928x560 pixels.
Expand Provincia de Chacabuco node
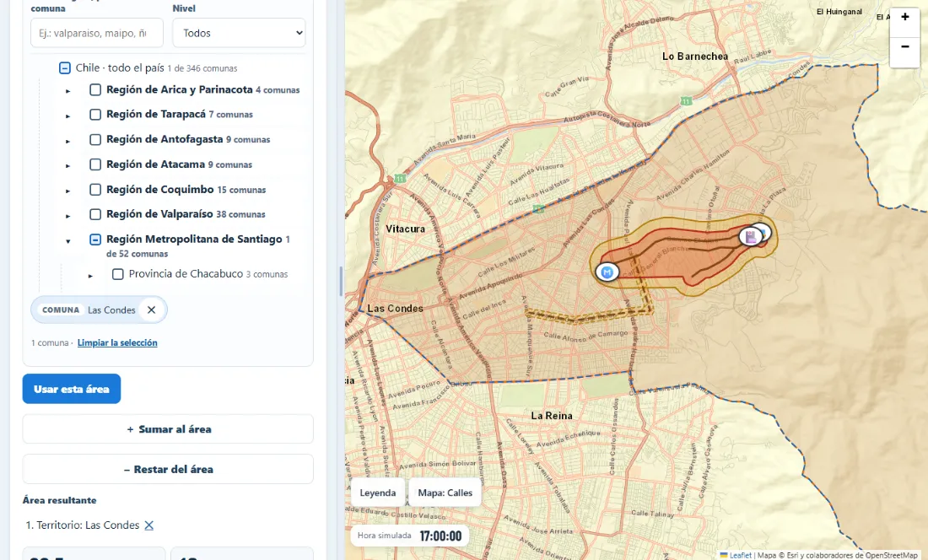coord(90,276)
